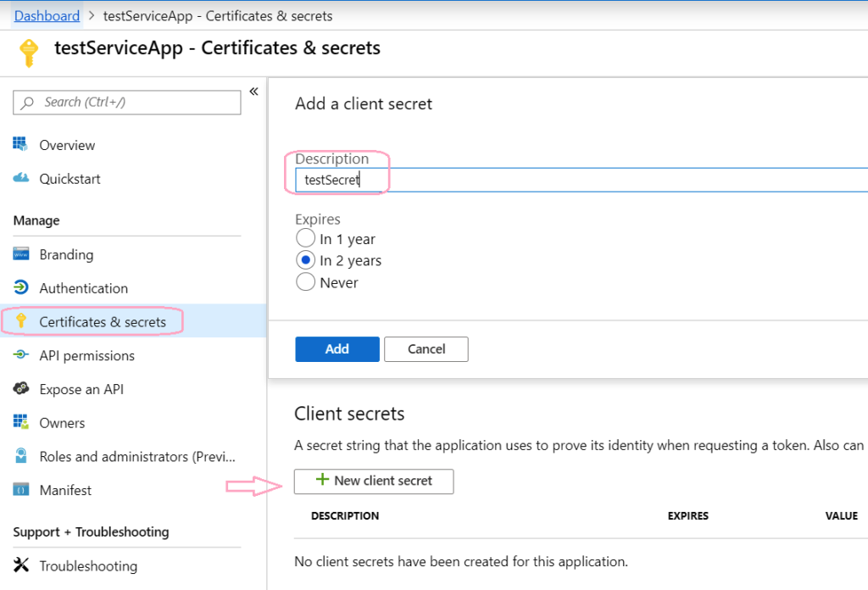
Task: Click the VALUE column header
Action: click(x=842, y=516)
